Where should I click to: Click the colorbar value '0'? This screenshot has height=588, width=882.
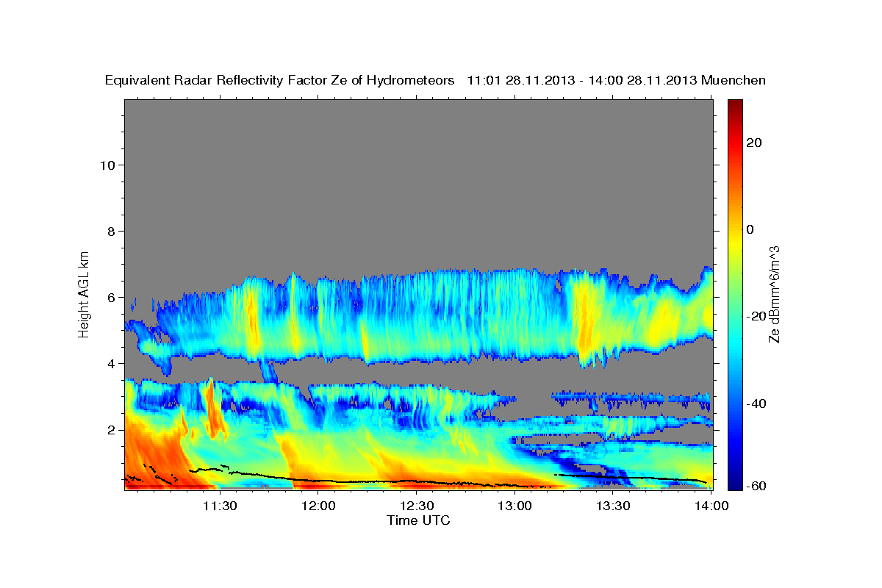click(x=750, y=229)
